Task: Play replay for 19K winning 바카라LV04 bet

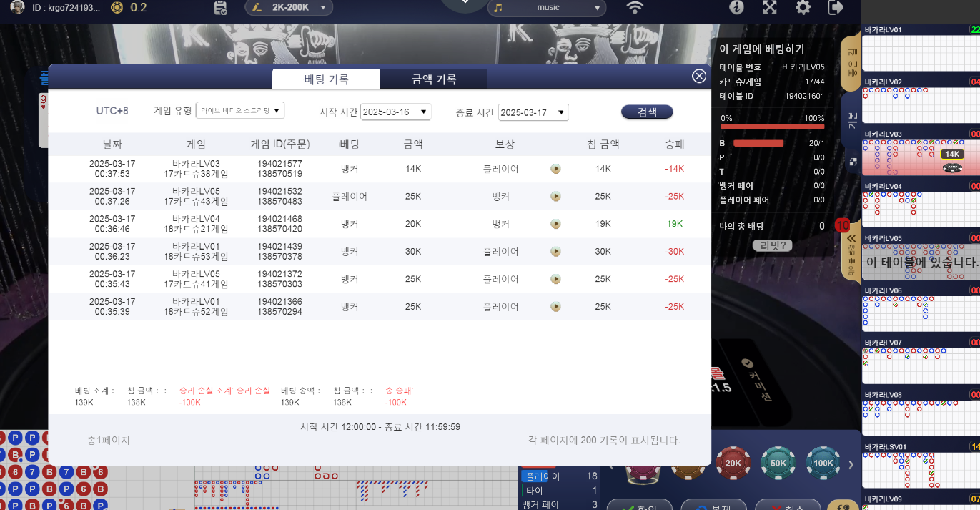Action: (x=555, y=224)
